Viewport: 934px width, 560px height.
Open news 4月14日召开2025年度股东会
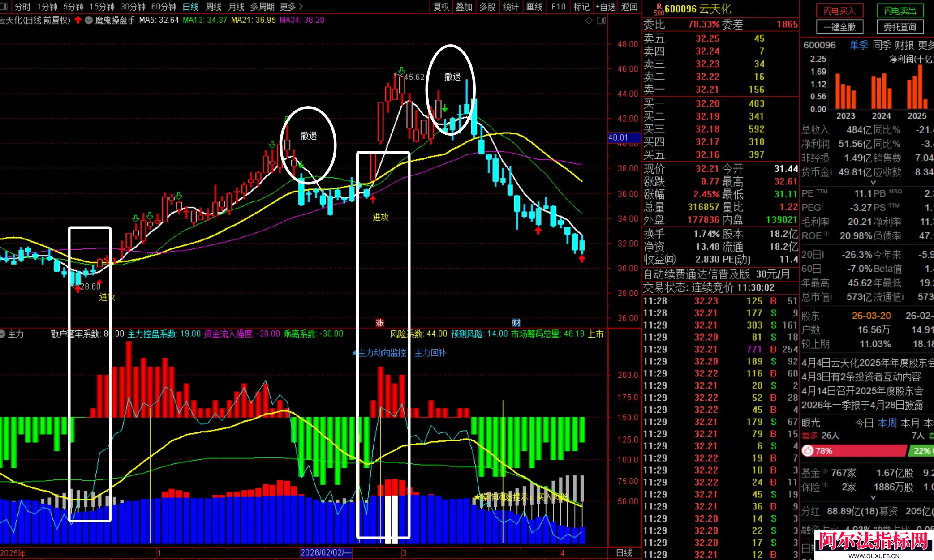click(x=862, y=391)
